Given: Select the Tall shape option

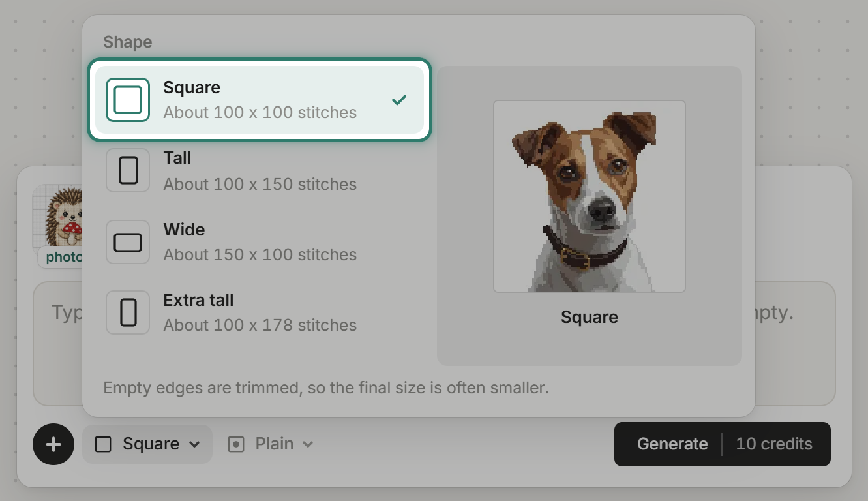Looking at the screenshot, I should click(260, 170).
